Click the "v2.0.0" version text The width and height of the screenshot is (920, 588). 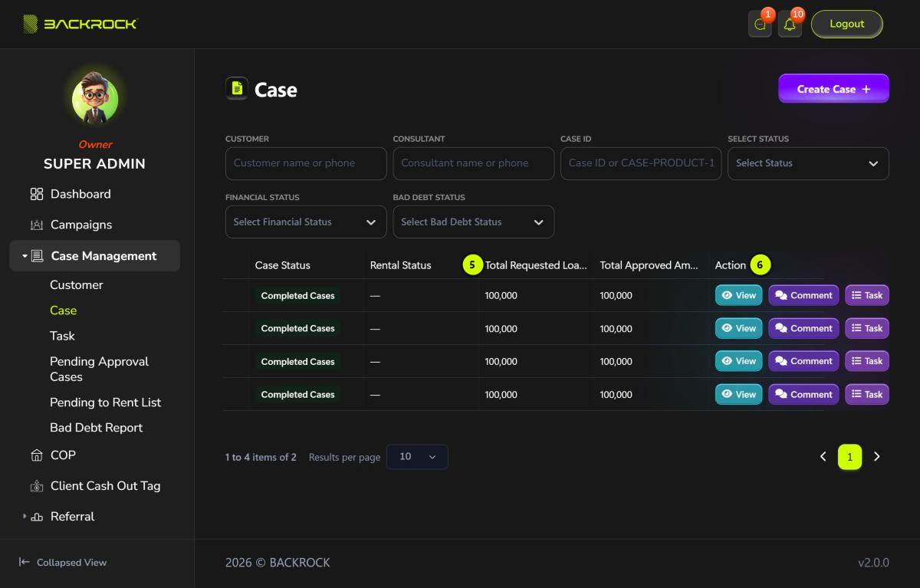tap(873, 563)
